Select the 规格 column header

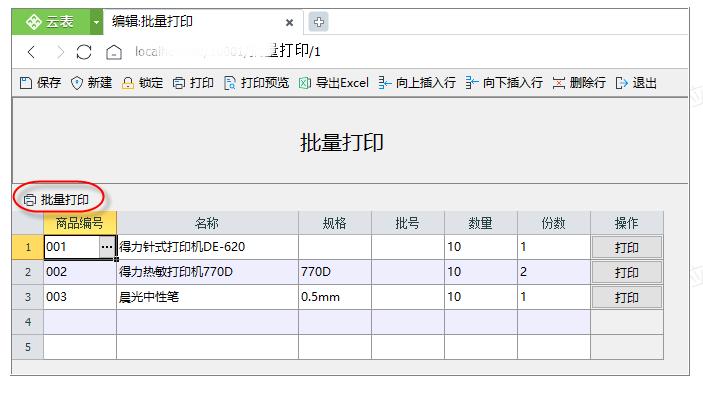[335, 223]
